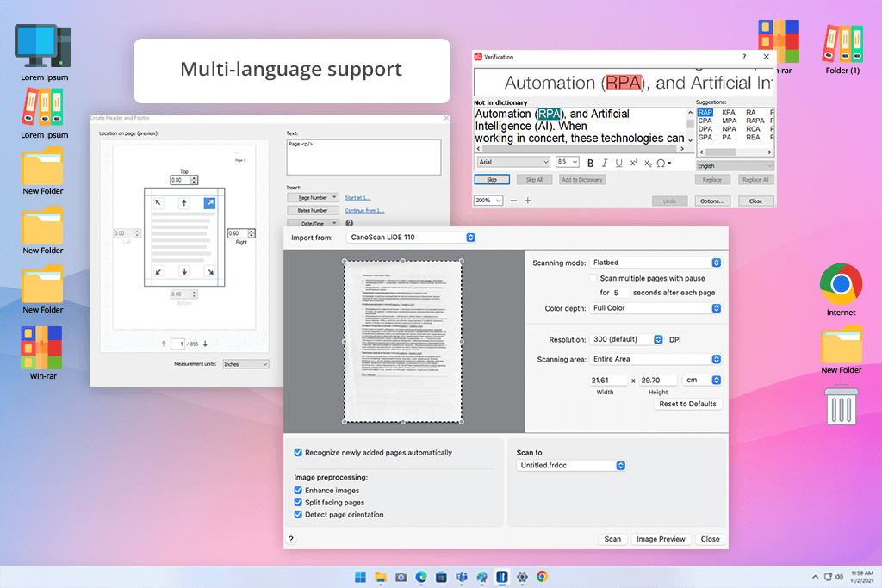Toggle Scan multiple pages with pause checkbox
The height and width of the screenshot is (588, 882).
[593, 278]
